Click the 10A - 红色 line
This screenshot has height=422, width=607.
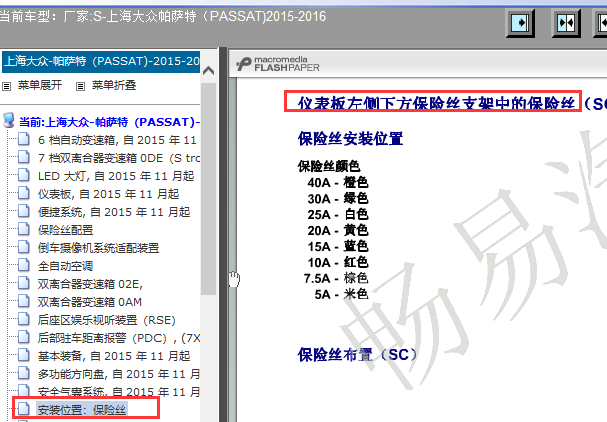point(338,262)
